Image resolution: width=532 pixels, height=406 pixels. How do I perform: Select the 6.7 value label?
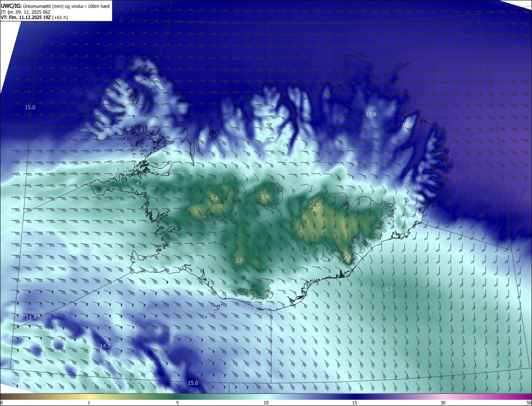pos(389,289)
